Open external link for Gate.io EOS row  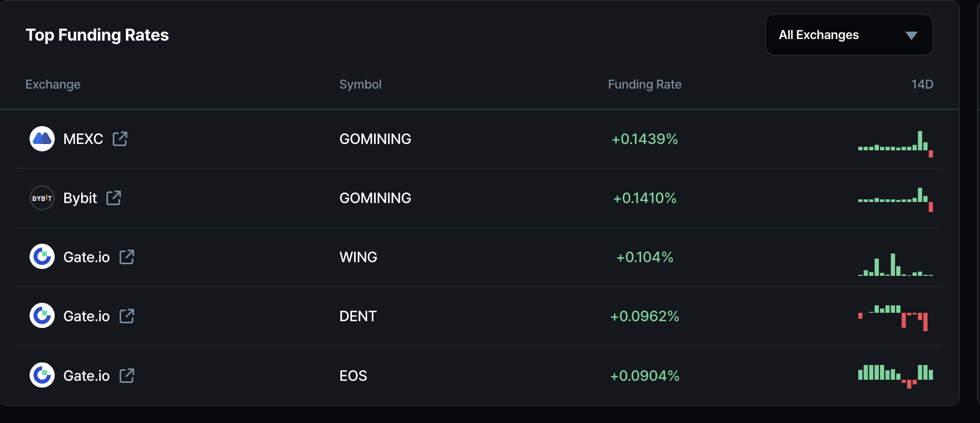(127, 376)
